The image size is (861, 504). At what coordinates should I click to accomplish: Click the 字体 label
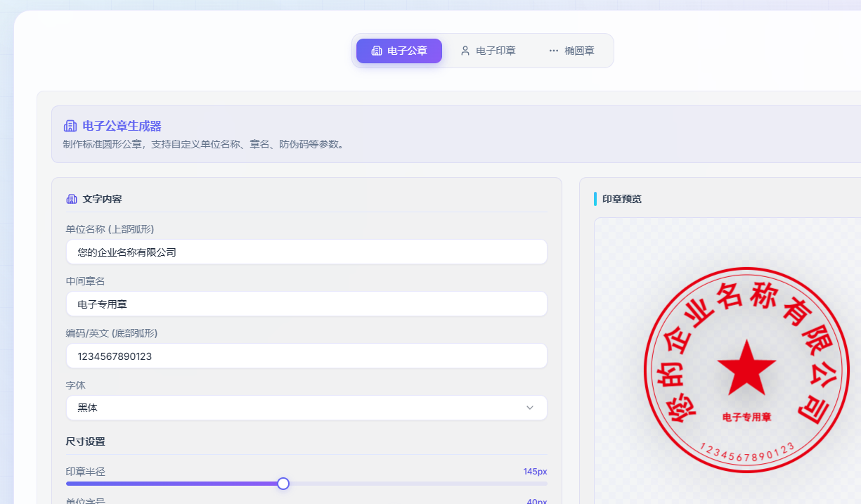pos(76,385)
